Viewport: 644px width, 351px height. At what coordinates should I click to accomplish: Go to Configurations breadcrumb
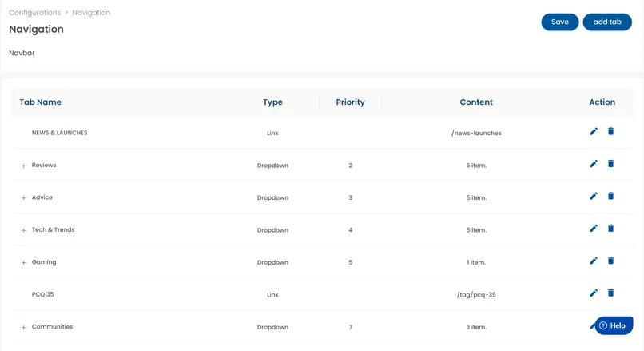34,13
